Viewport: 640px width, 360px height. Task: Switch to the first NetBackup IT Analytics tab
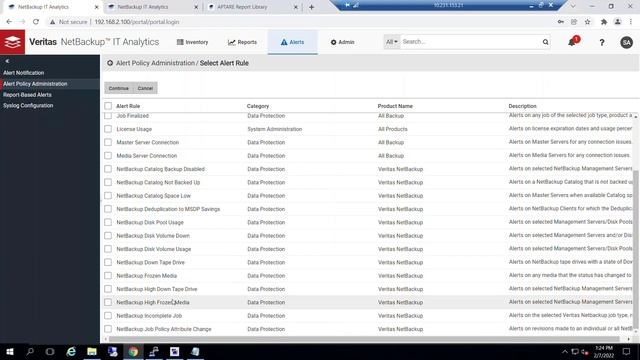coord(43,7)
